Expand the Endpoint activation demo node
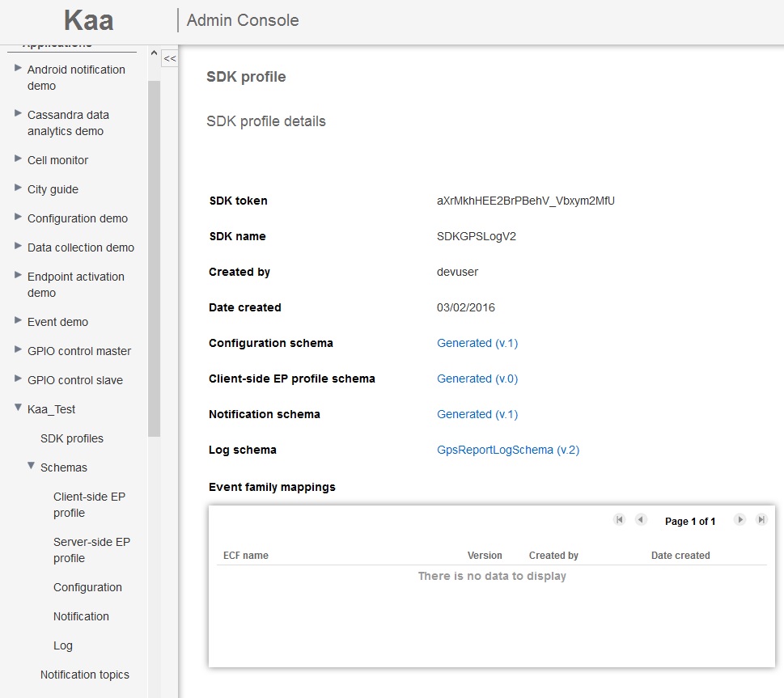This screenshot has height=698, width=784. coord(18,275)
